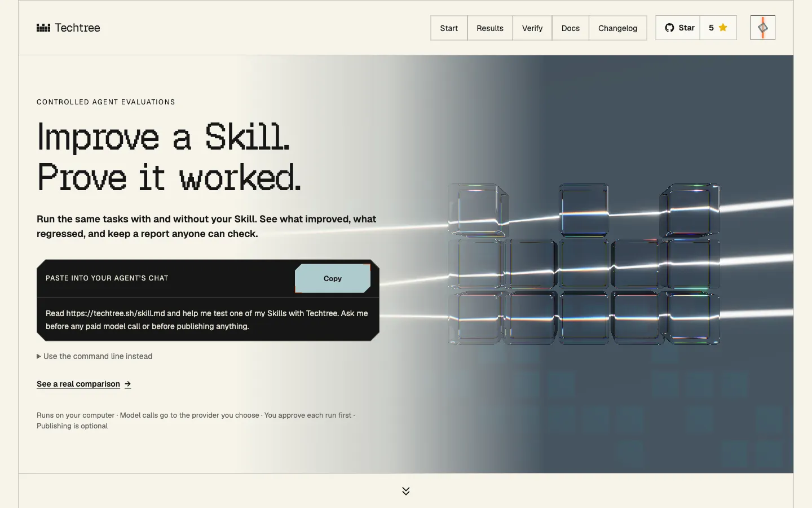
Task: Click the diamond icon button in header
Action: tap(763, 28)
